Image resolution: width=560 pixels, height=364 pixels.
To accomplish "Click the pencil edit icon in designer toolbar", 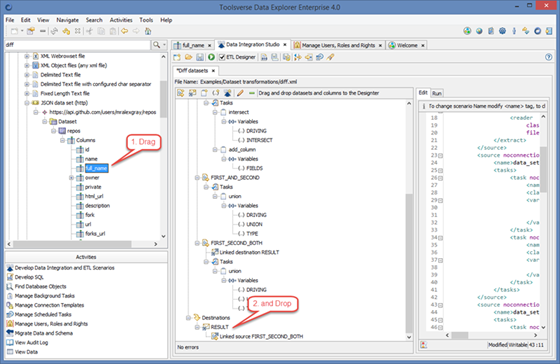I will tap(240, 93).
